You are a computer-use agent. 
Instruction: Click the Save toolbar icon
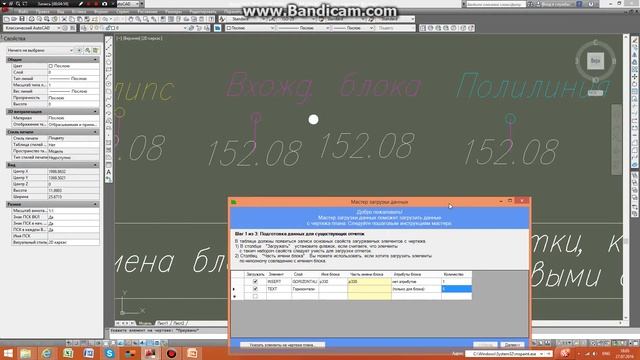[22, 19]
